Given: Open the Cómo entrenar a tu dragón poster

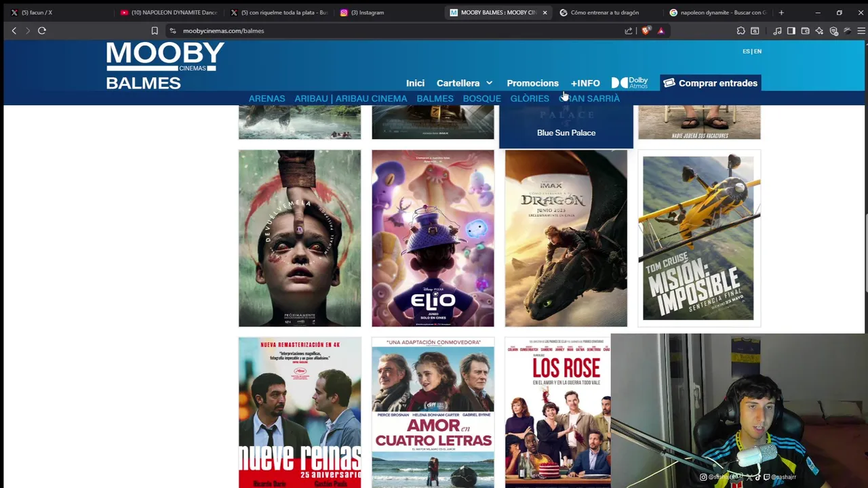Looking at the screenshot, I should tap(566, 239).
